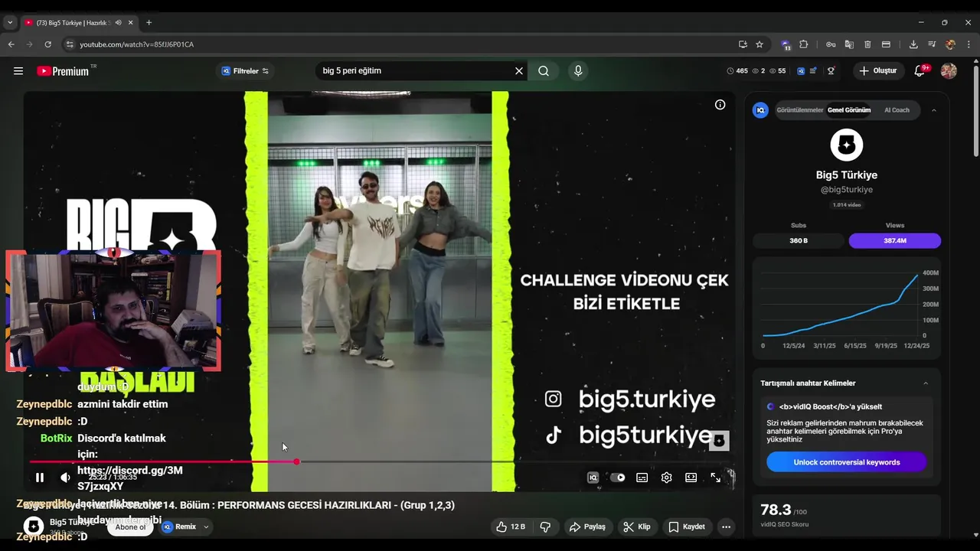Reload the page
This screenshot has height=551, width=980.
click(47, 44)
